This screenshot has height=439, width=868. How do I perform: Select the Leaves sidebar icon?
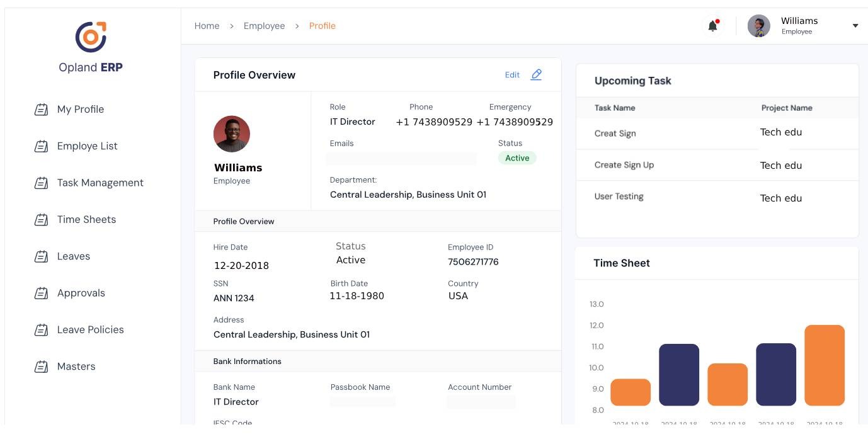pyautogui.click(x=40, y=256)
